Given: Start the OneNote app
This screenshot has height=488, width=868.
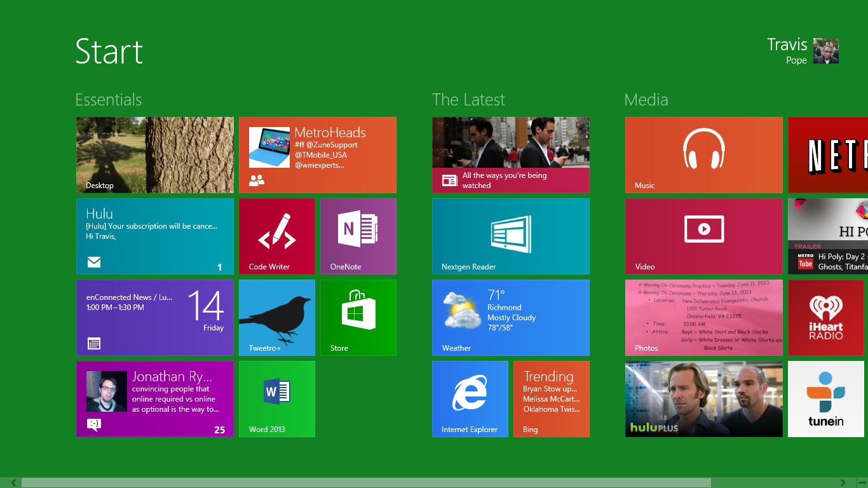Looking at the screenshot, I should [358, 236].
